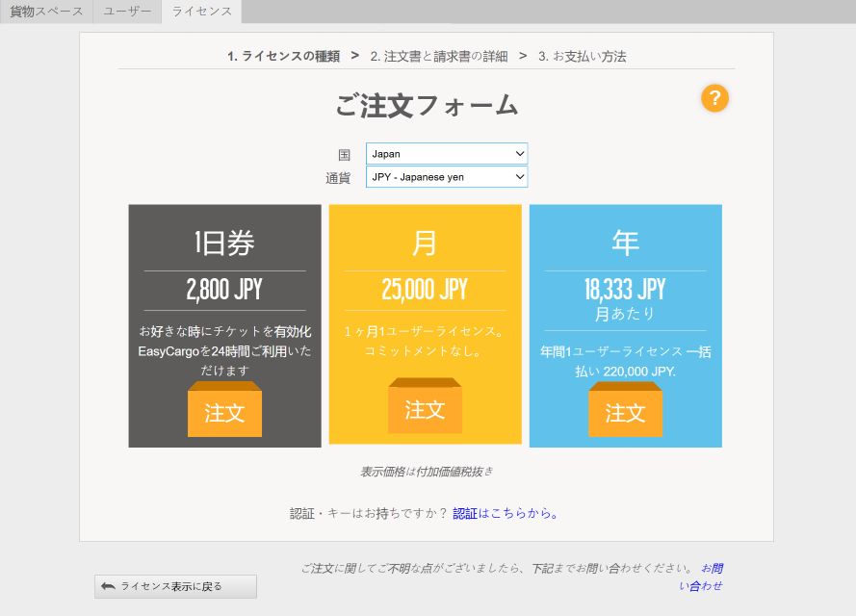
Task: Open the ユーザー tab
Action: coord(127,12)
